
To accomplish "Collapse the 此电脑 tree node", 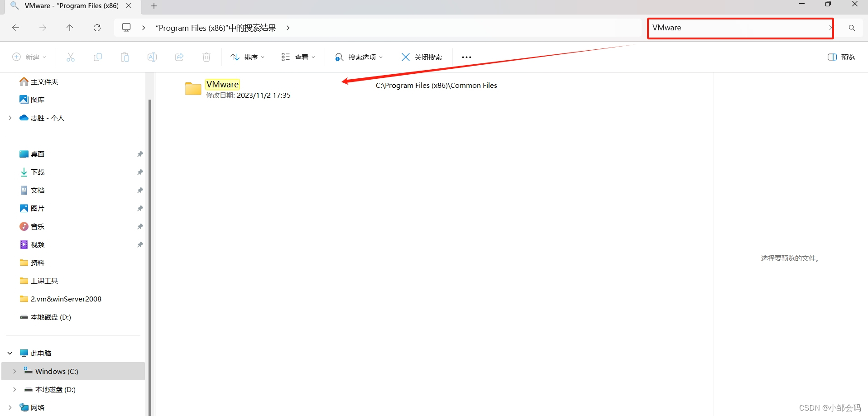I will pyautogui.click(x=10, y=353).
